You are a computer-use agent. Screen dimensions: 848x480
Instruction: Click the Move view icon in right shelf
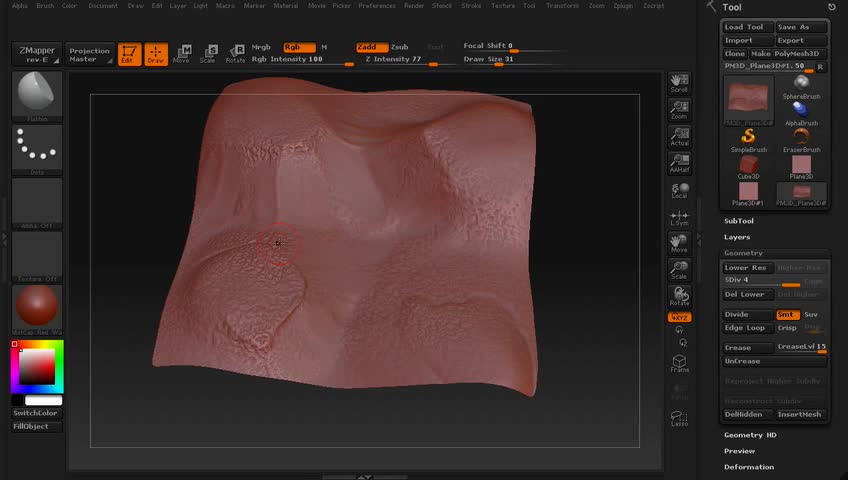click(x=679, y=243)
